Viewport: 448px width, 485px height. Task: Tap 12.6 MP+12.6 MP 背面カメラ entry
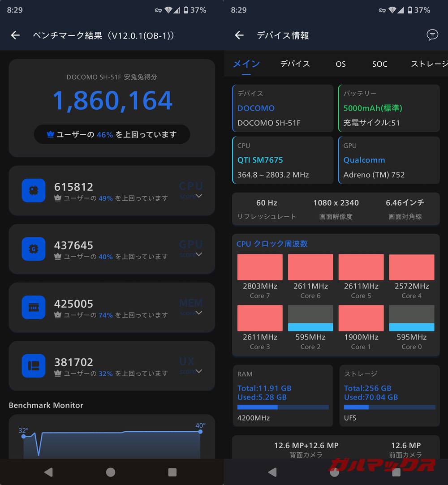coord(306,450)
